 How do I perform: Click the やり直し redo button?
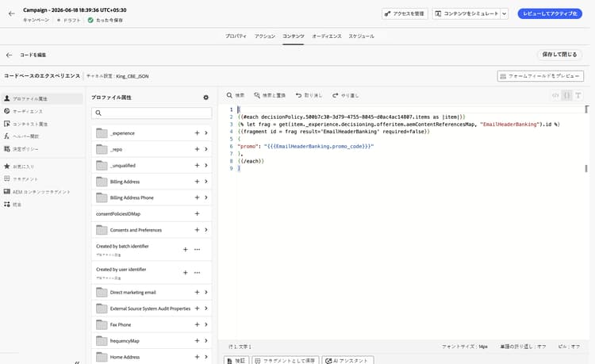[345, 95]
